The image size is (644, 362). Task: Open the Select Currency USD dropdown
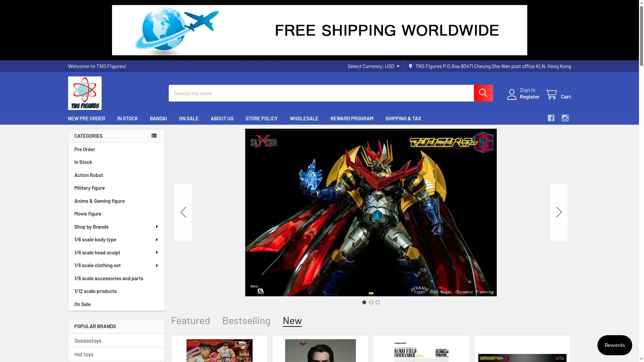(373, 66)
